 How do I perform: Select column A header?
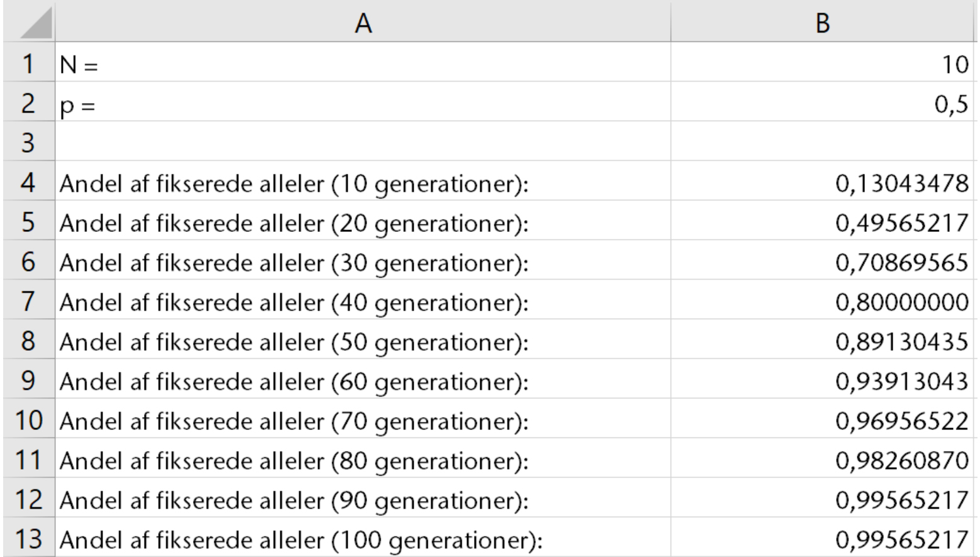coord(363,23)
